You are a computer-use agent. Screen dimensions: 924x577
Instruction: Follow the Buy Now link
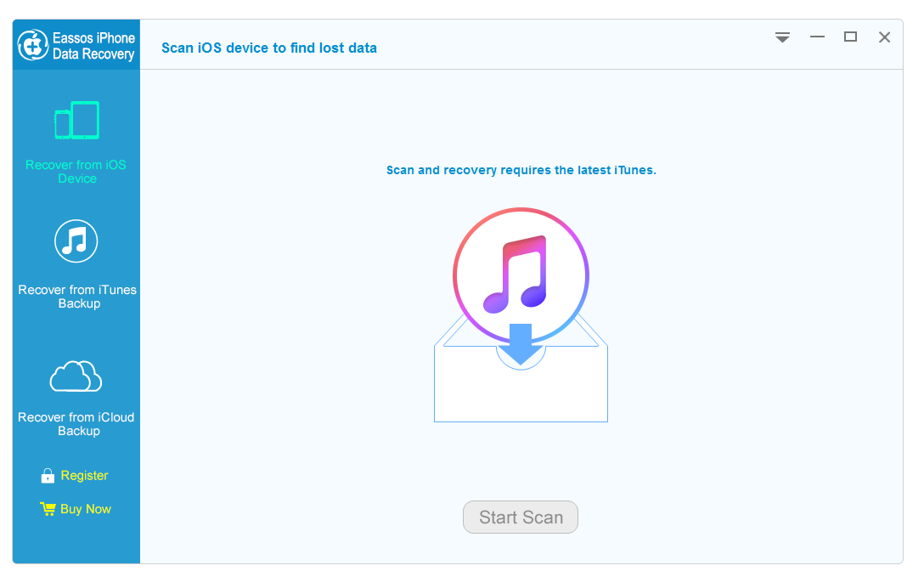pos(86,509)
